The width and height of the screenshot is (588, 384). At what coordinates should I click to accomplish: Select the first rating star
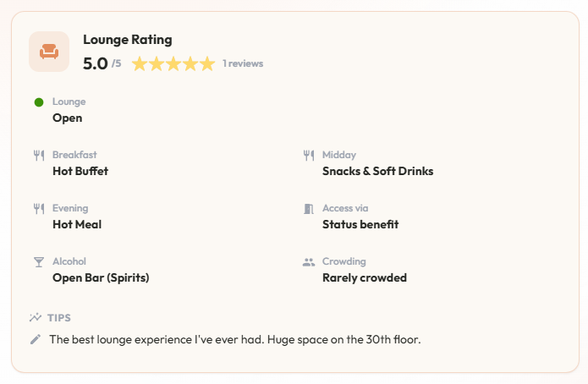click(x=140, y=63)
